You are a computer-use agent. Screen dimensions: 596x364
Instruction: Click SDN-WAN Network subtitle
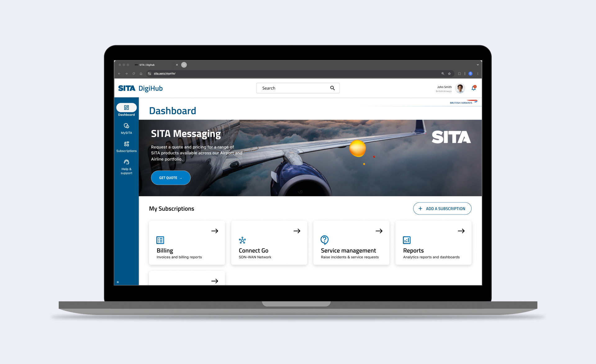255,257
